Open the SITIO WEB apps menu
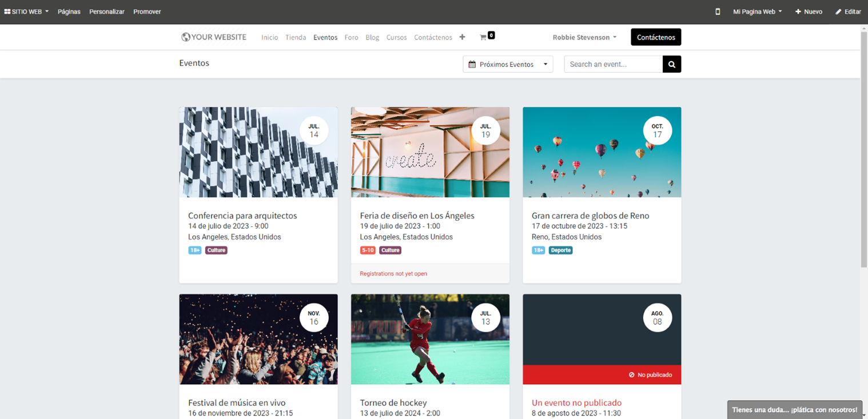 (x=26, y=11)
